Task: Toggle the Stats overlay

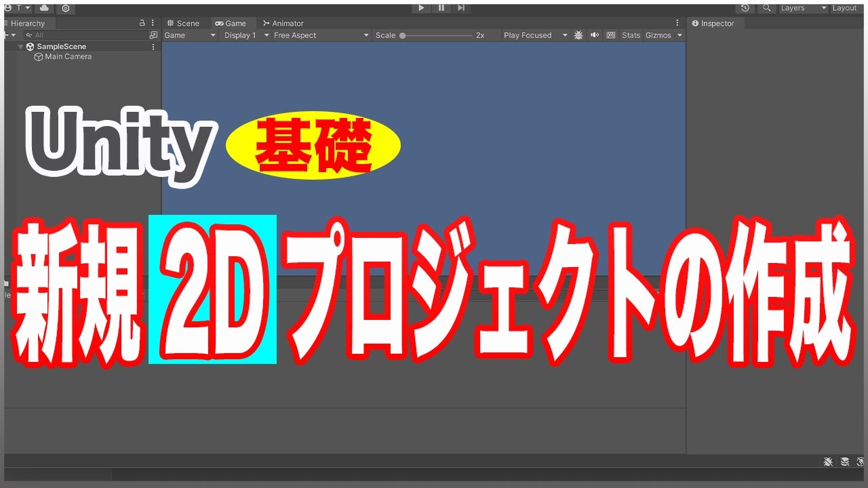Action: coord(631,35)
